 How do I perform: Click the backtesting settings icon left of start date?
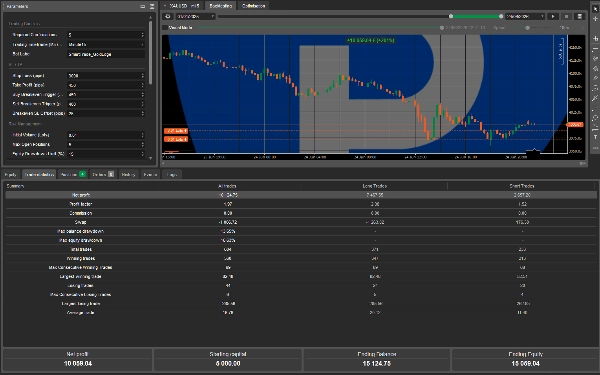tap(168, 16)
